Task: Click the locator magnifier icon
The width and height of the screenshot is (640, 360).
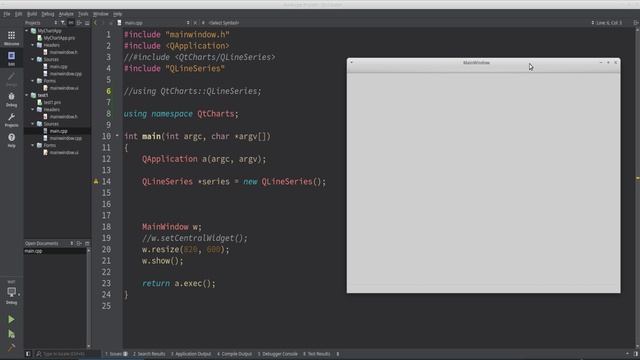Action: (x=39, y=354)
